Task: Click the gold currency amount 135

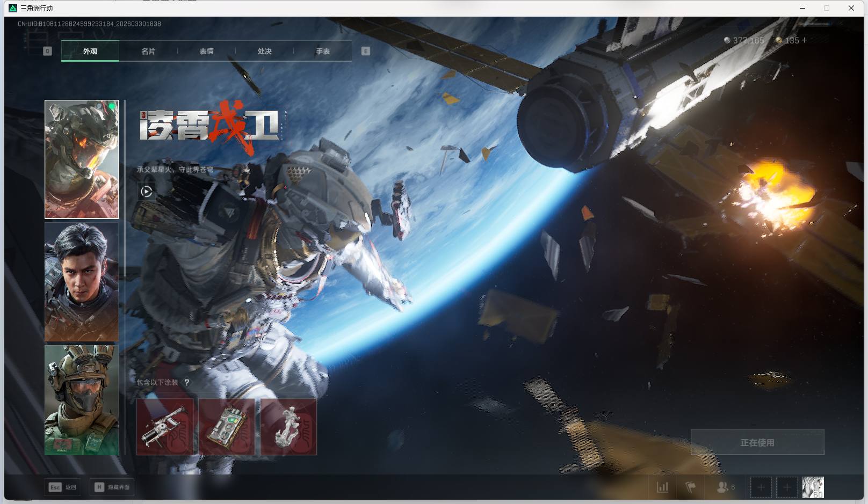Action: 792,40
